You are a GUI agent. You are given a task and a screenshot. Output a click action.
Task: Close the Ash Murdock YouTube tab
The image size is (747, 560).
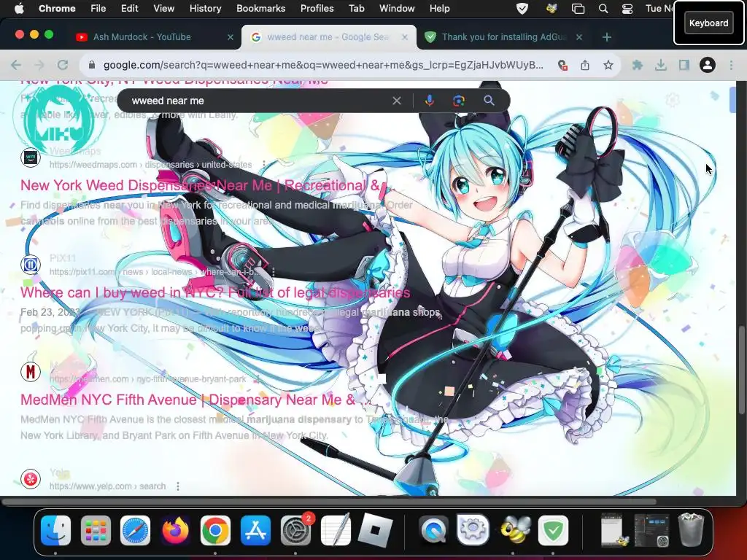231,36
